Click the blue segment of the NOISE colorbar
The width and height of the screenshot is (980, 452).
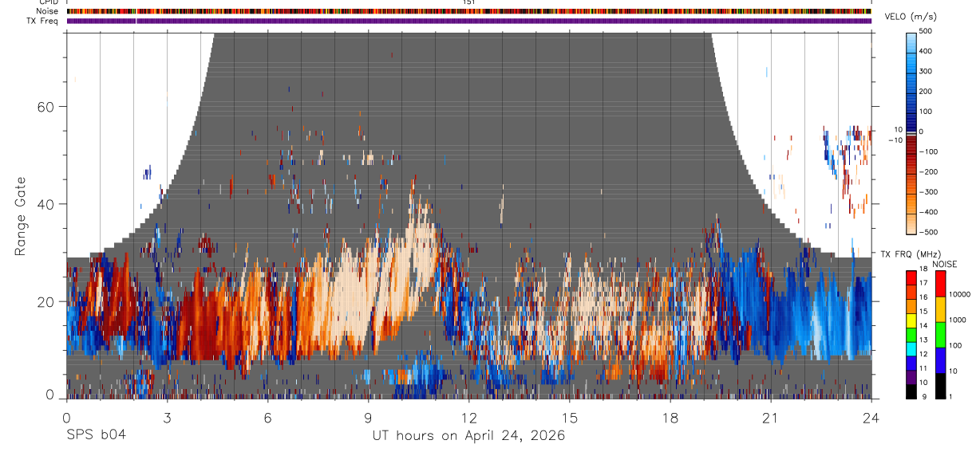pyautogui.click(x=940, y=360)
